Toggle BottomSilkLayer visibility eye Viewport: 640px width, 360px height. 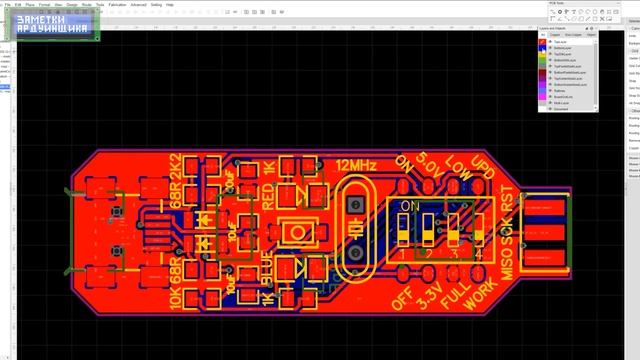pyautogui.click(x=550, y=60)
